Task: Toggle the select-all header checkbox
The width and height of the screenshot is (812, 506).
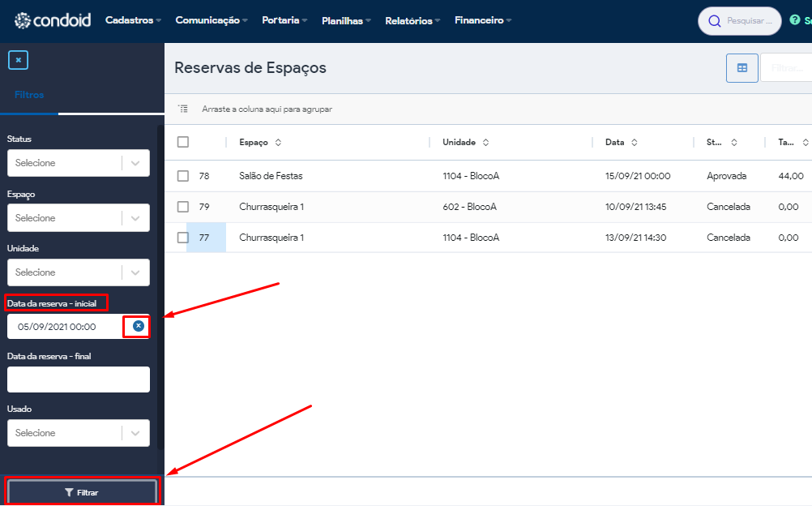Action: click(x=183, y=142)
